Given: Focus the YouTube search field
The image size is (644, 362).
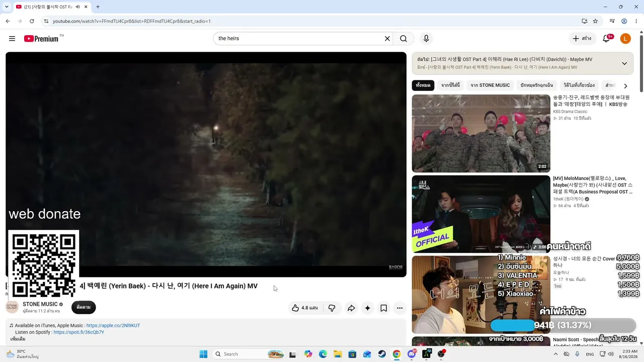Looking at the screenshot, I should tap(299, 39).
